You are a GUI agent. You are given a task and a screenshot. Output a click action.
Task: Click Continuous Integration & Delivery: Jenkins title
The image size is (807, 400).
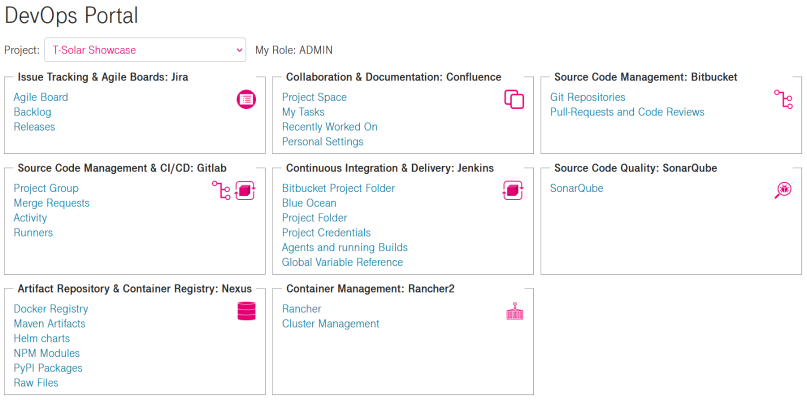(390, 168)
